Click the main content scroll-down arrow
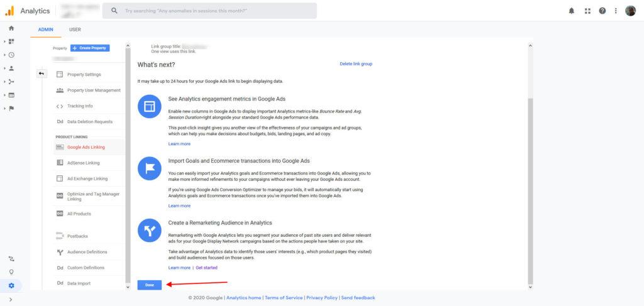The width and height of the screenshot is (644, 306). 530,287
